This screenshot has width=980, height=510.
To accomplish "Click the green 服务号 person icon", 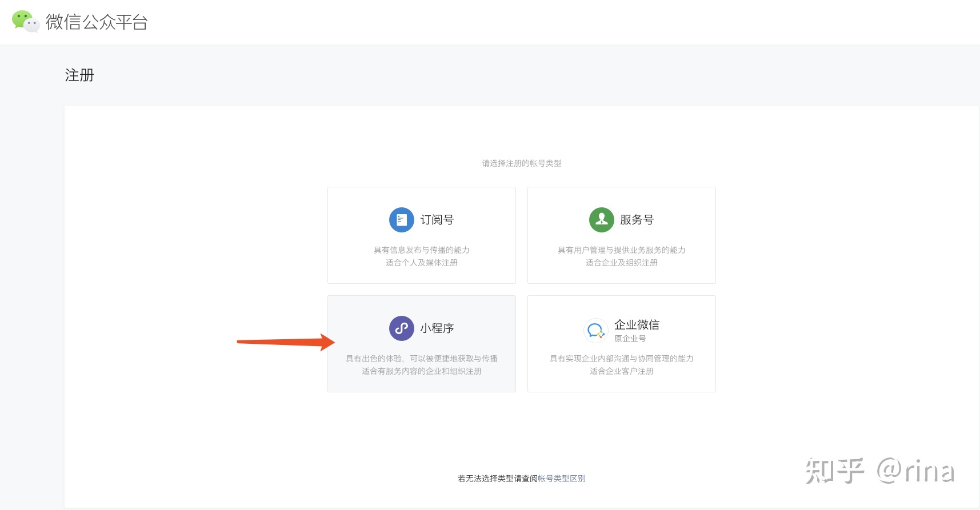I will click(x=601, y=220).
